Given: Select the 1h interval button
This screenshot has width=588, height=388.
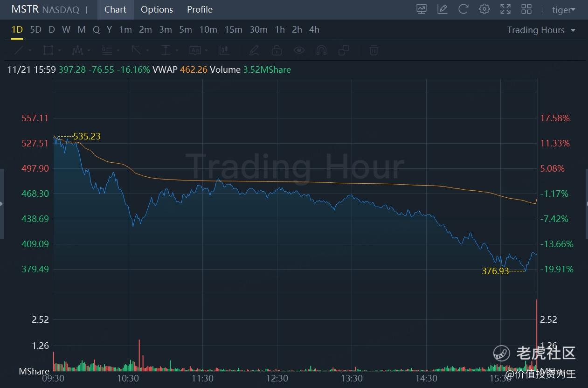Looking at the screenshot, I should (x=280, y=29).
